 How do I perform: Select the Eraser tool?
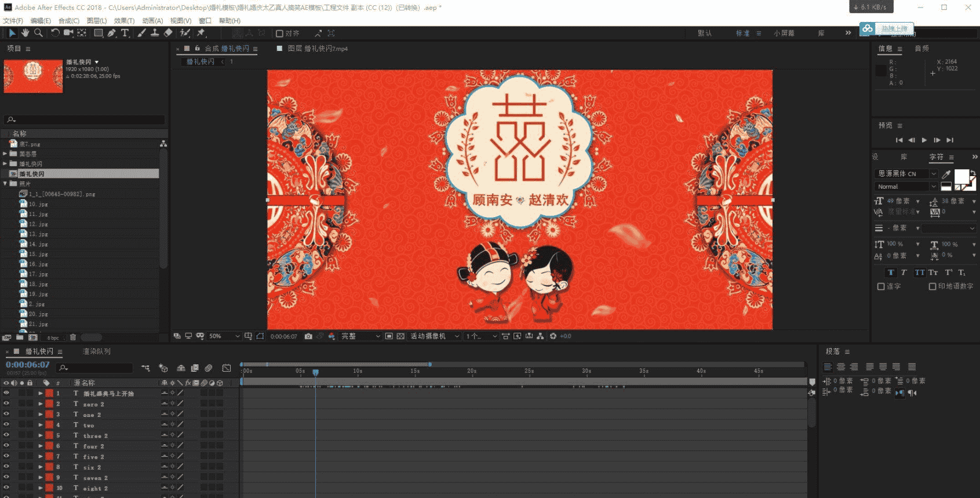pos(168,33)
